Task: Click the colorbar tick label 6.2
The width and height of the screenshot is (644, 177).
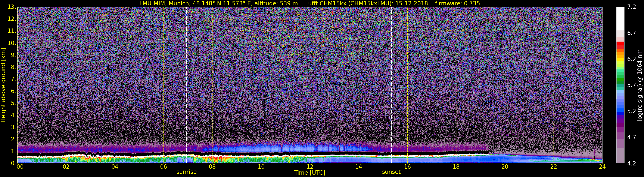Action: point(632,59)
